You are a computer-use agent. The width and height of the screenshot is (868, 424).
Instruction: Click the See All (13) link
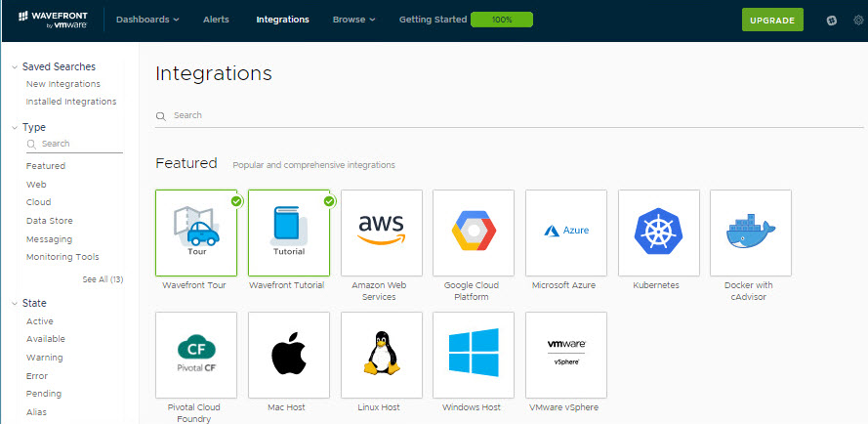(103, 279)
